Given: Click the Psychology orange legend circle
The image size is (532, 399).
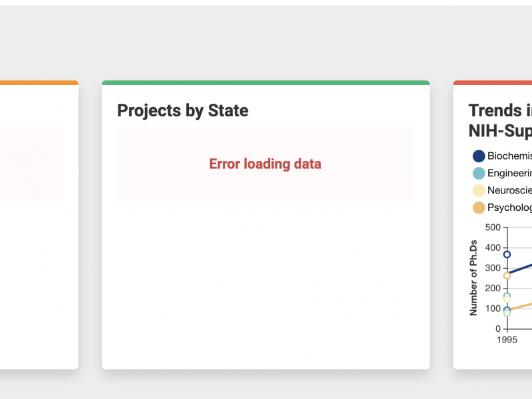Looking at the screenshot, I should [x=479, y=208].
